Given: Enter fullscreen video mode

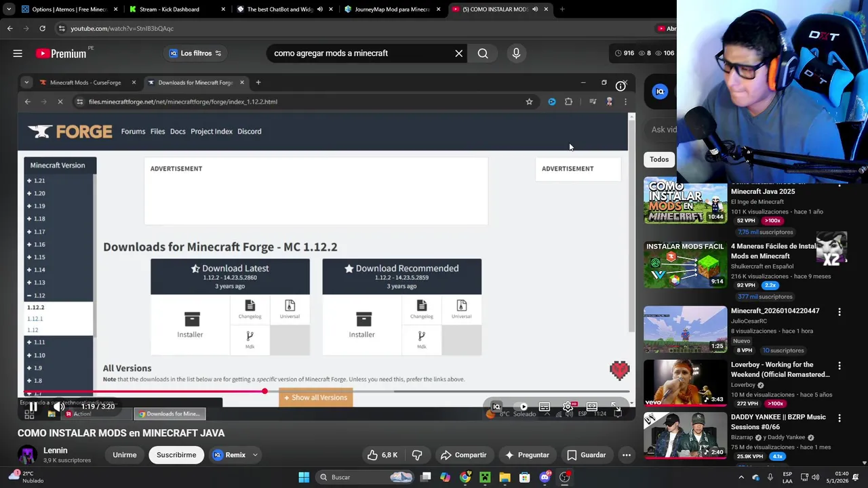Looking at the screenshot, I should [x=615, y=407].
